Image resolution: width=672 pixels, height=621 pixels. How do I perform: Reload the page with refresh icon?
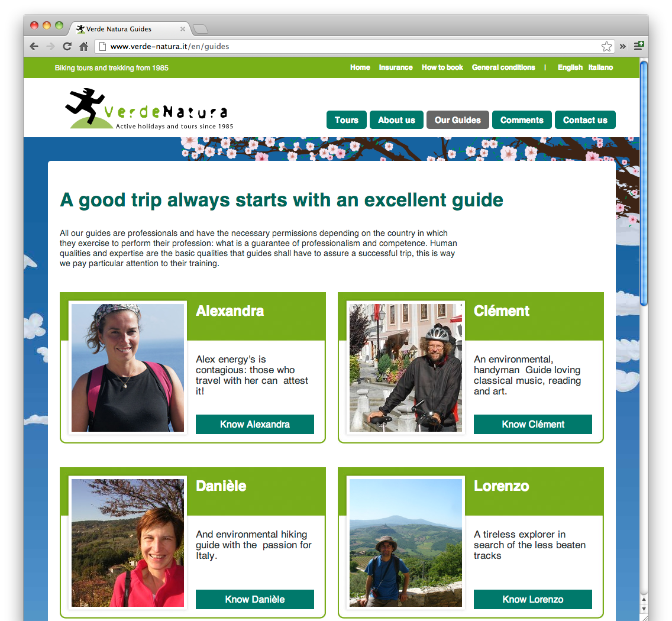click(x=67, y=46)
